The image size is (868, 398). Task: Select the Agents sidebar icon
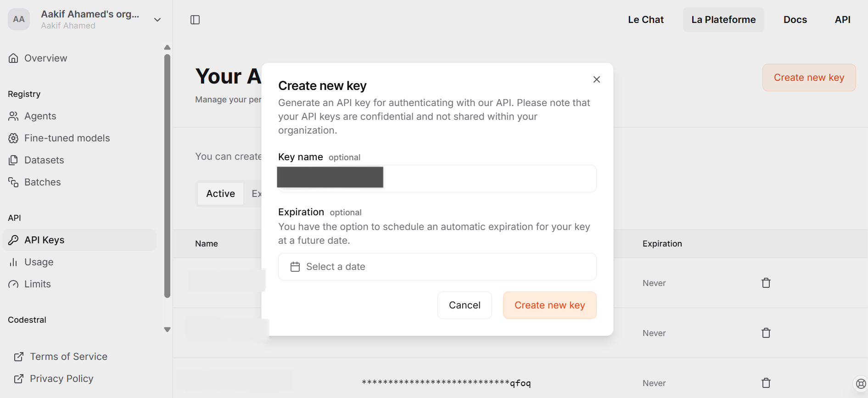pyautogui.click(x=13, y=116)
